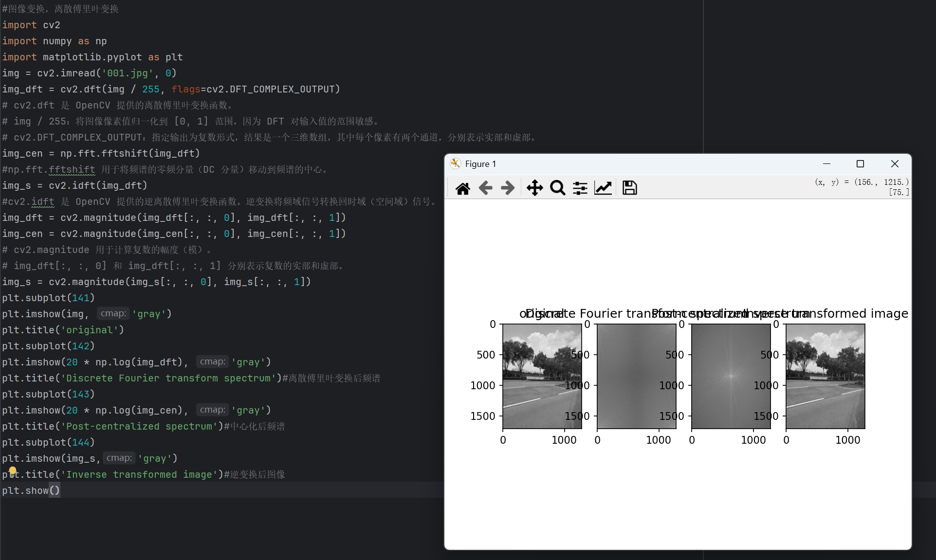The image size is (936, 560).
Task: Go back to previous view arrow
Action: point(485,188)
